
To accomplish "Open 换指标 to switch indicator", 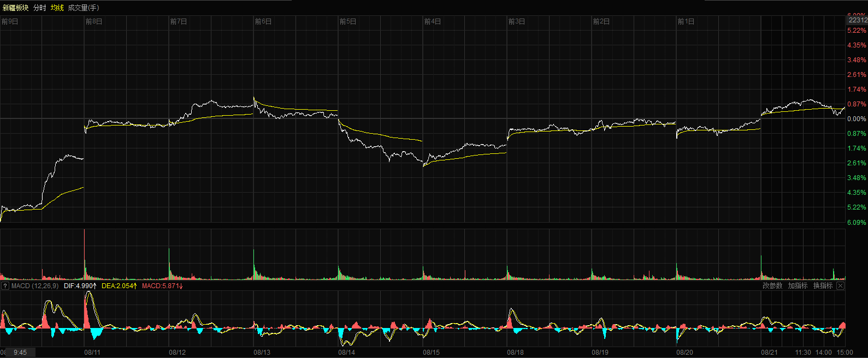I will coord(823,286).
